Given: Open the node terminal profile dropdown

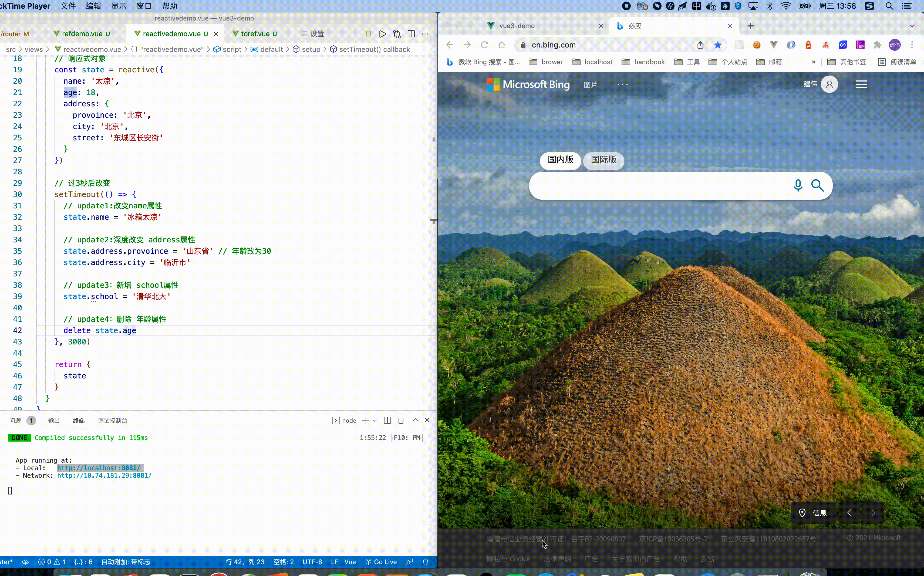Looking at the screenshot, I should click(x=375, y=420).
